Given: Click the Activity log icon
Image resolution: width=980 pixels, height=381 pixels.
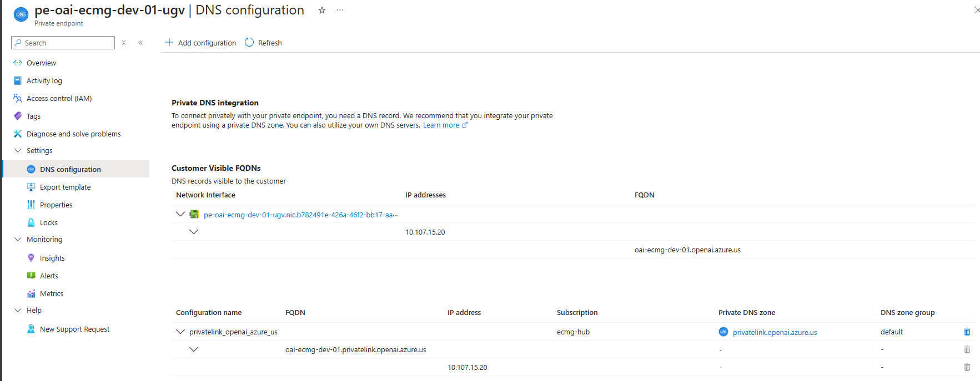Looking at the screenshot, I should (18, 80).
